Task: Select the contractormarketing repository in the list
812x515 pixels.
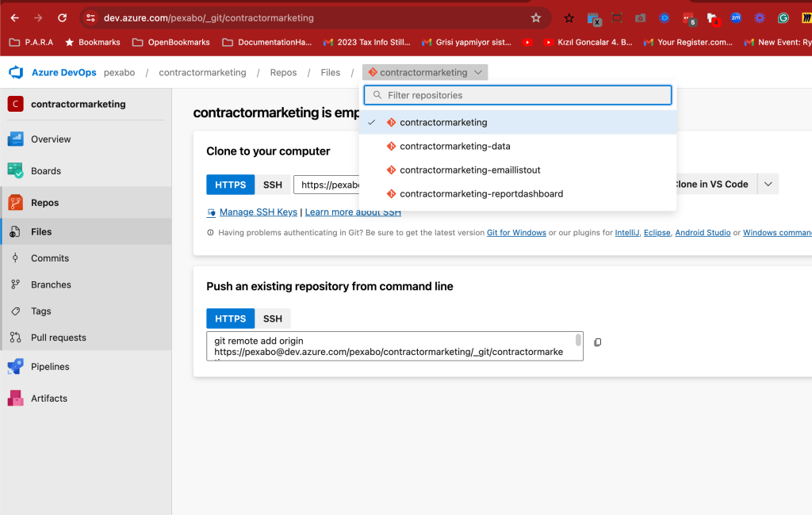Action: 518,122
